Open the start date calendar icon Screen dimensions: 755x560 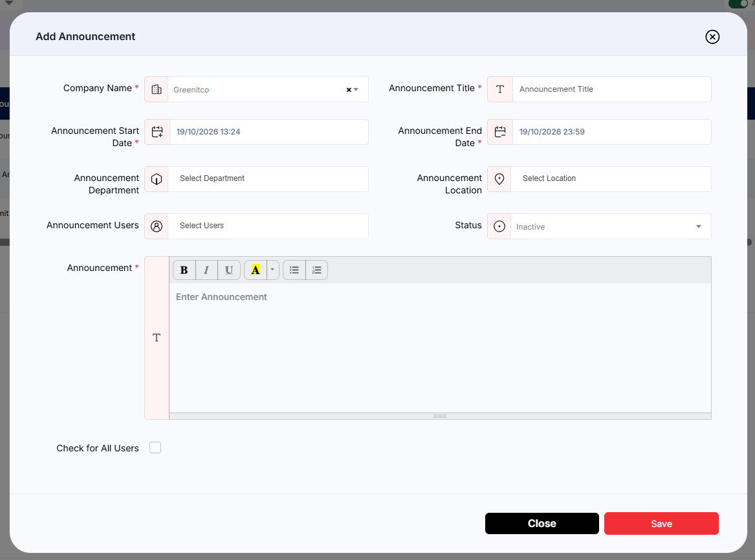tap(157, 132)
